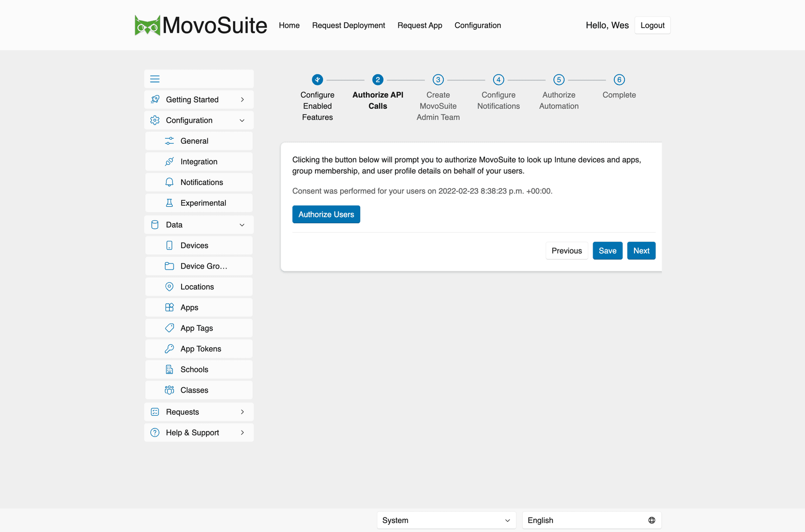Click the Getting Started rocket icon
Viewport: 805px width, 532px height.
pyautogui.click(x=155, y=100)
